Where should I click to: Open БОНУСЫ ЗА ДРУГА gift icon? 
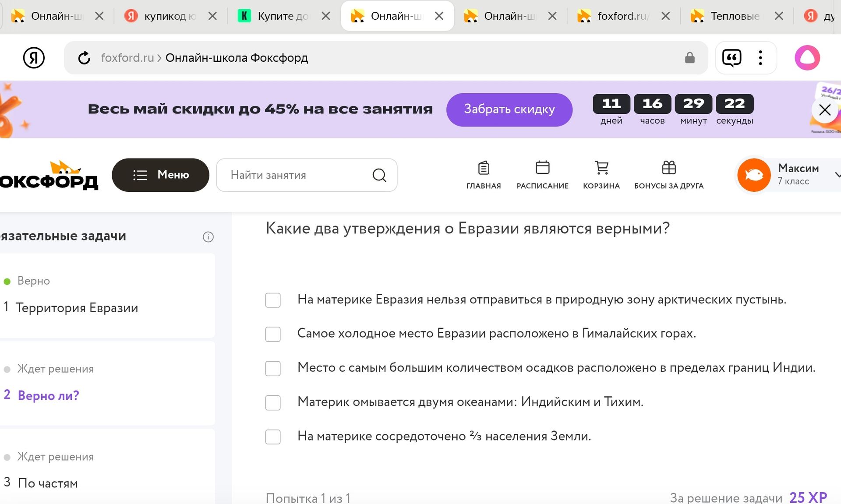[x=669, y=167]
